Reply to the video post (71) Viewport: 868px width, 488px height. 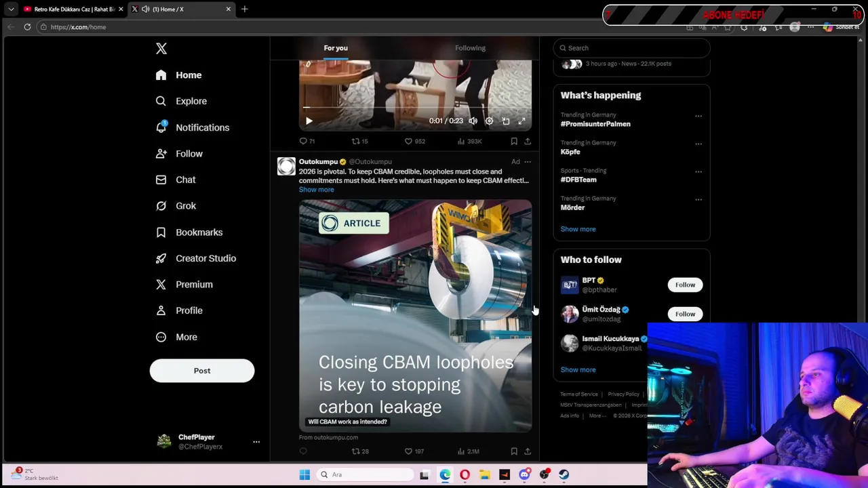coord(307,141)
